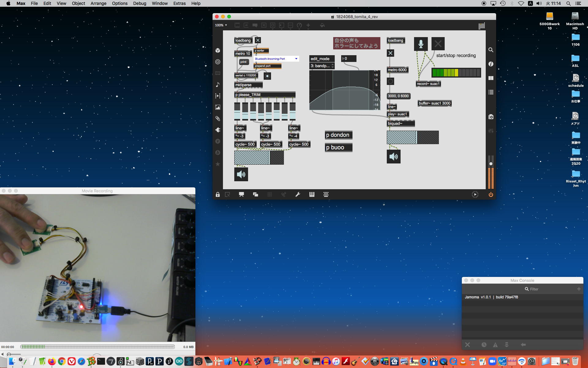Open the 100% zoom dropdown
The height and width of the screenshot is (368, 588).
221,25
